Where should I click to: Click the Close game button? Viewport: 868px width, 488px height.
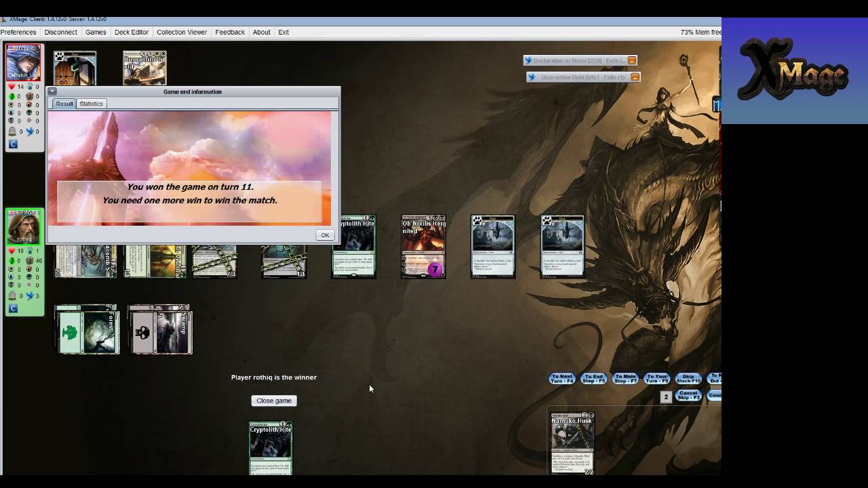(274, 401)
